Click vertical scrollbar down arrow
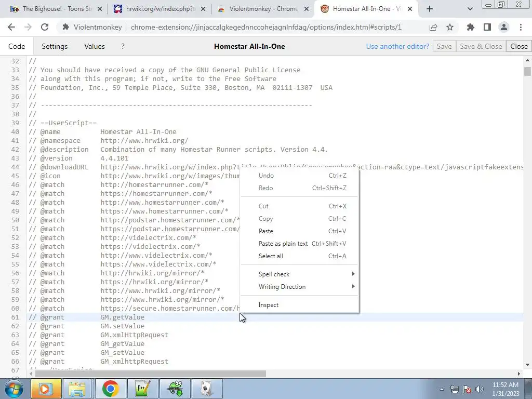532x399 pixels. tap(527, 365)
